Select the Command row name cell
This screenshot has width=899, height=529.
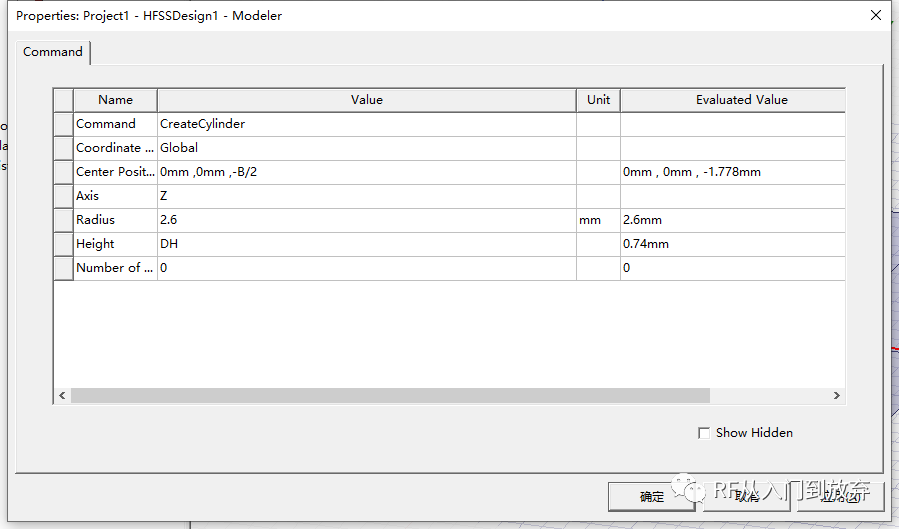[x=115, y=124]
